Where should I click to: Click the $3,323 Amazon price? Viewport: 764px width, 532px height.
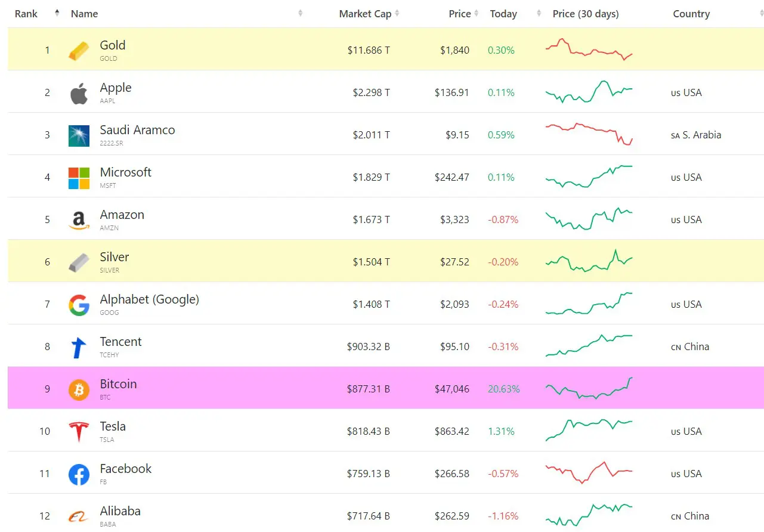click(454, 219)
